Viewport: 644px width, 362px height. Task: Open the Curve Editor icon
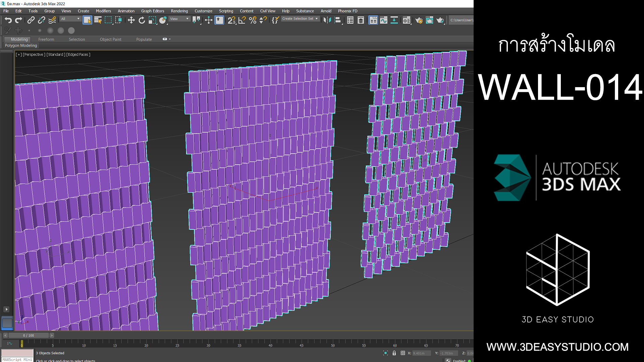[383, 20]
